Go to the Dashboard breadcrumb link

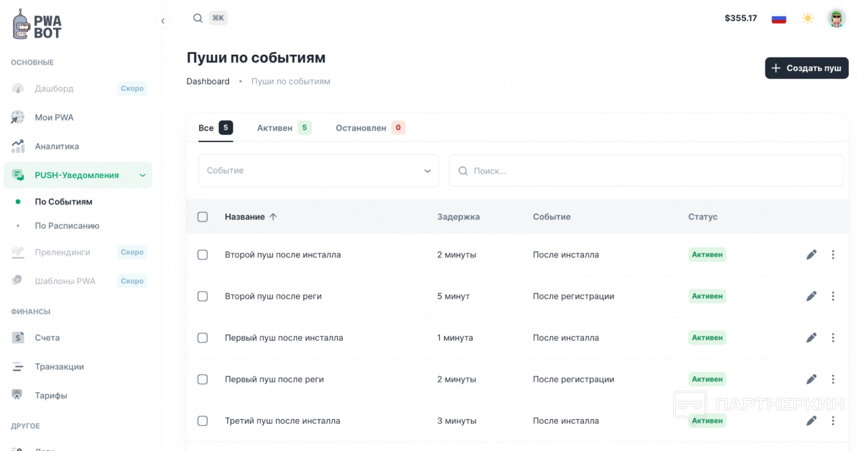208,81
